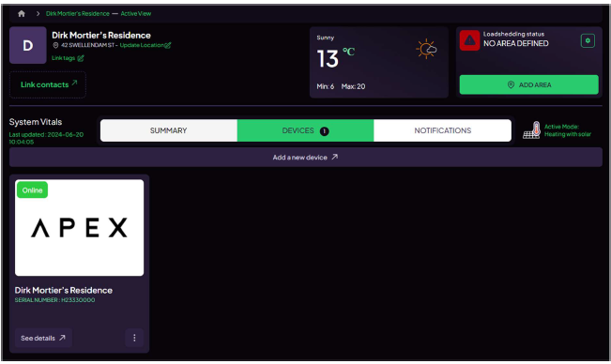Click the Online status badge
The image size is (611, 364).
coord(32,190)
